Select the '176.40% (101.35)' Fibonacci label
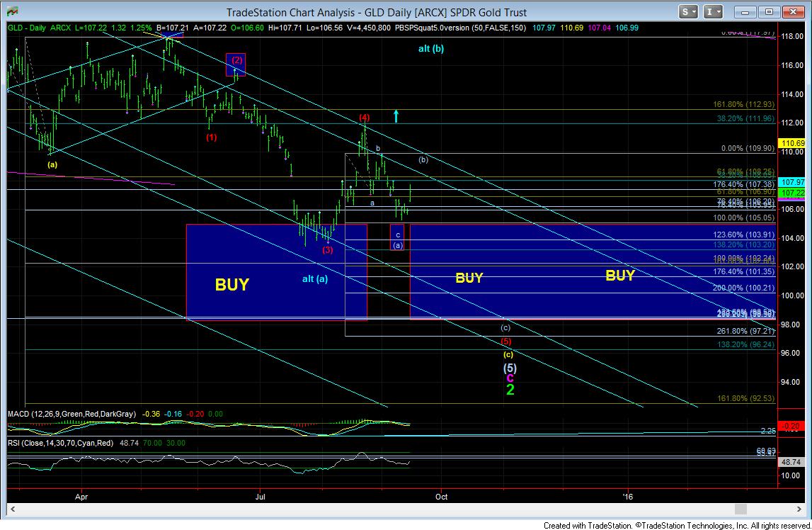 pos(743,271)
